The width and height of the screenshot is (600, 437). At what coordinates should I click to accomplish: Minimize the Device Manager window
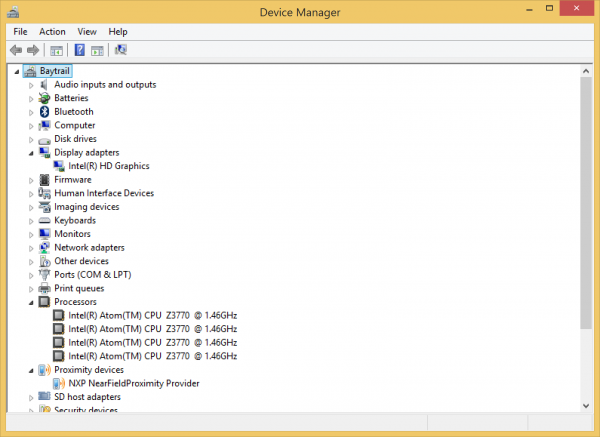530,9
